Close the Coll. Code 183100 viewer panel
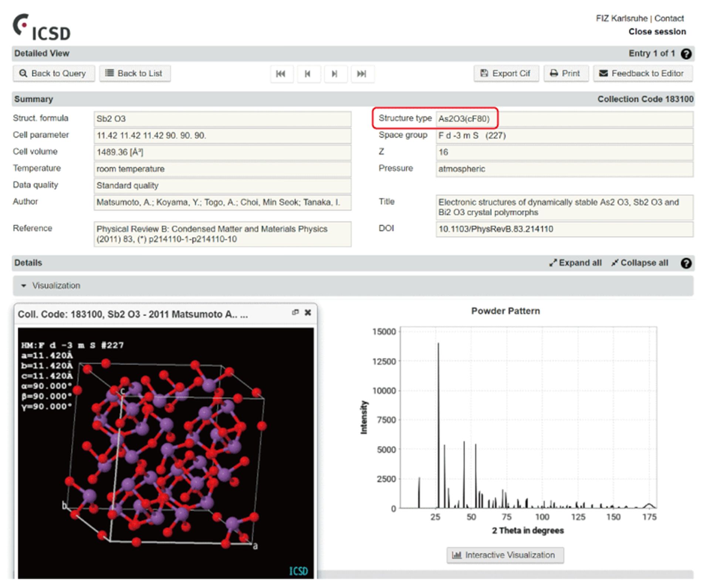The image size is (710, 588). pos(308,312)
